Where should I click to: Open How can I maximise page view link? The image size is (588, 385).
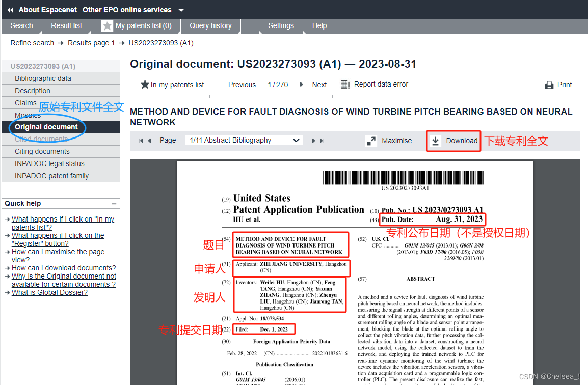pyautogui.click(x=58, y=256)
